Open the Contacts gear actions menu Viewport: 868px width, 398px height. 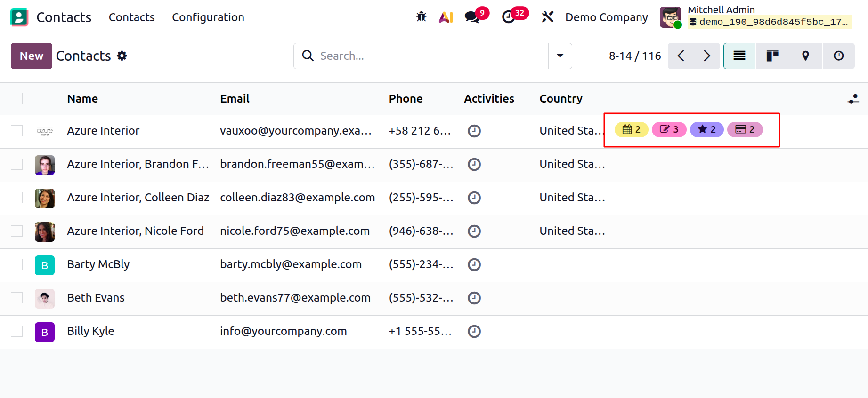click(122, 56)
